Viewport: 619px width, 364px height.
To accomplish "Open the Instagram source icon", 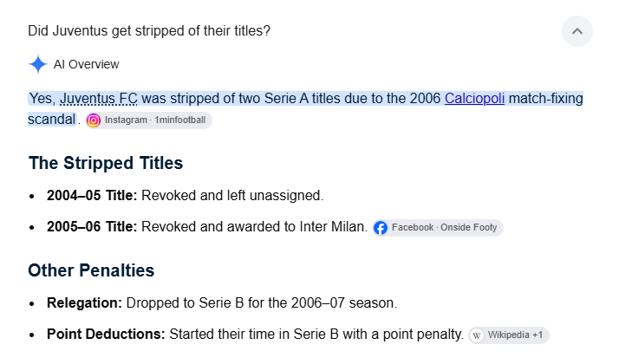I will click(94, 120).
